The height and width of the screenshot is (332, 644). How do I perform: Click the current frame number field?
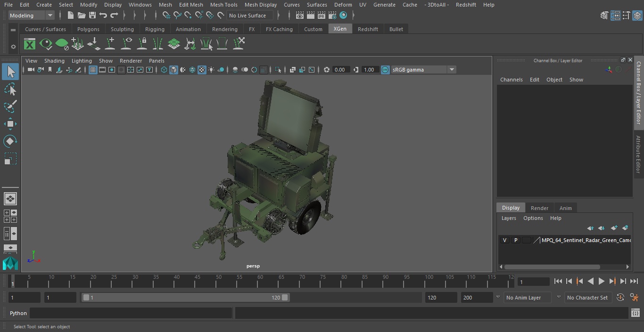tap(533, 282)
